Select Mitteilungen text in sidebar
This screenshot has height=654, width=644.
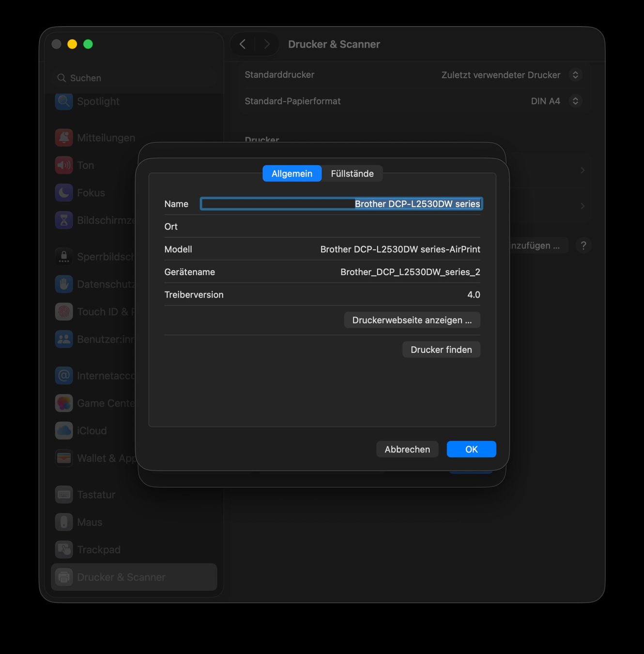point(106,138)
